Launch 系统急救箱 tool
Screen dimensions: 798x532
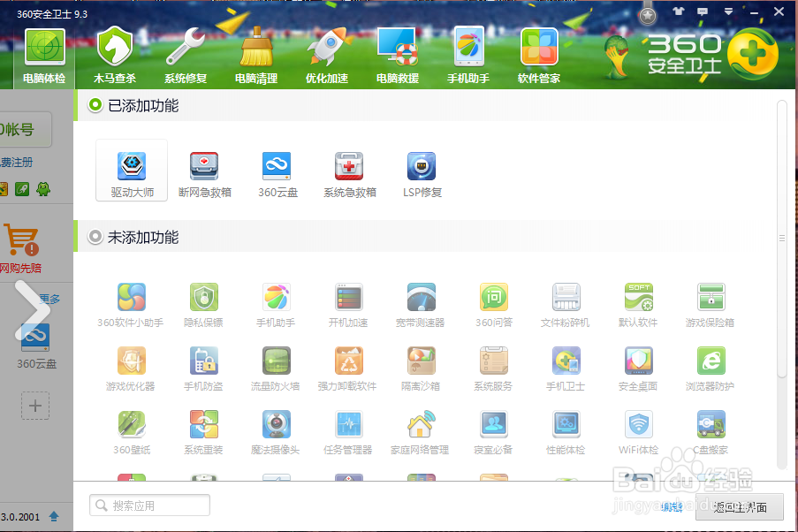(350, 175)
